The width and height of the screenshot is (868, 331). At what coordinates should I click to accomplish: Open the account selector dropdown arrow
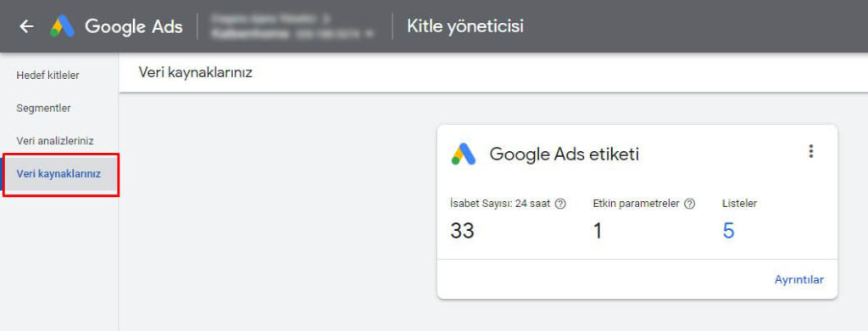tap(370, 34)
